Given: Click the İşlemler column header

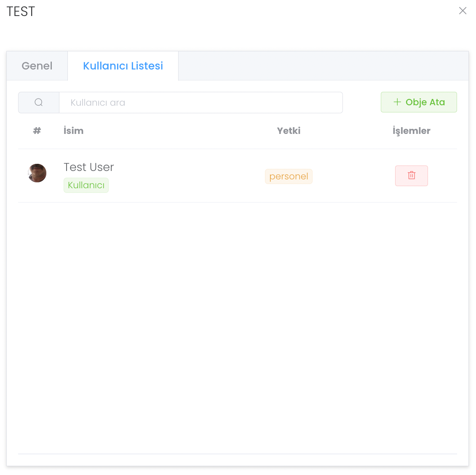Looking at the screenshot, I should pyautogui.click(x=411, y=131).
